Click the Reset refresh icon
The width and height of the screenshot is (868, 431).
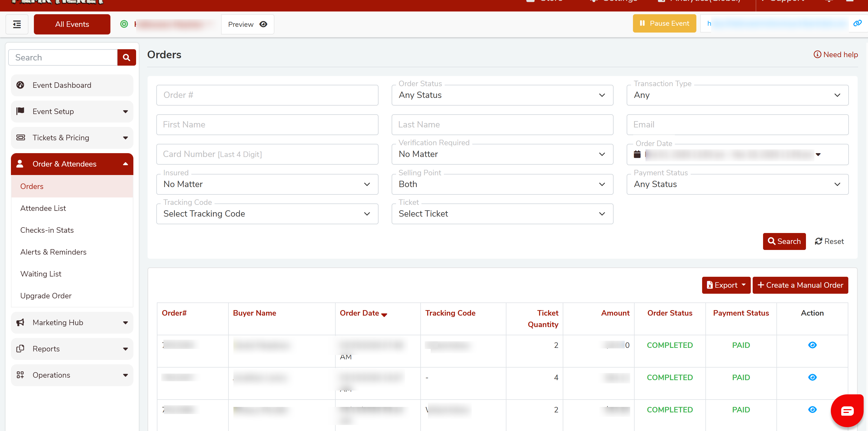pyautogui.click(x=818, y=241)
